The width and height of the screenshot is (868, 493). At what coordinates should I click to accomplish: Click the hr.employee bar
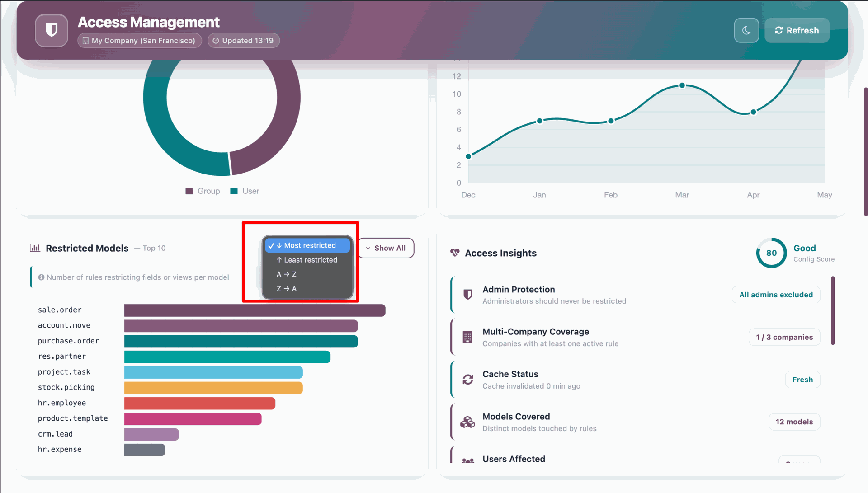[x=199, y=403]
